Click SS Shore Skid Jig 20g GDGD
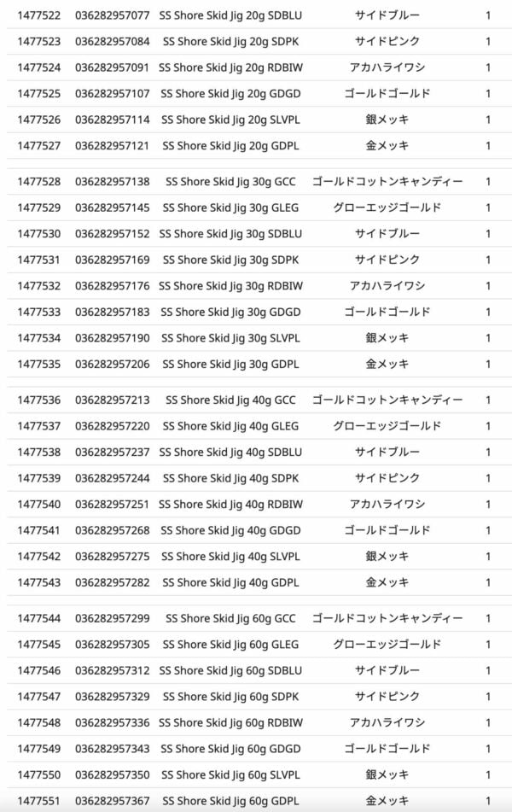The height and width of the screenshot is (812, 512). pyautogui.click(x=231, y=94)
